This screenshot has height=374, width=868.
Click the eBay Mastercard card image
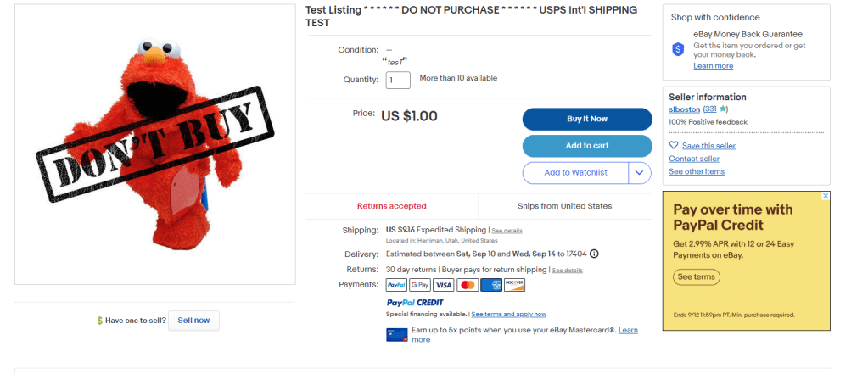396,334
